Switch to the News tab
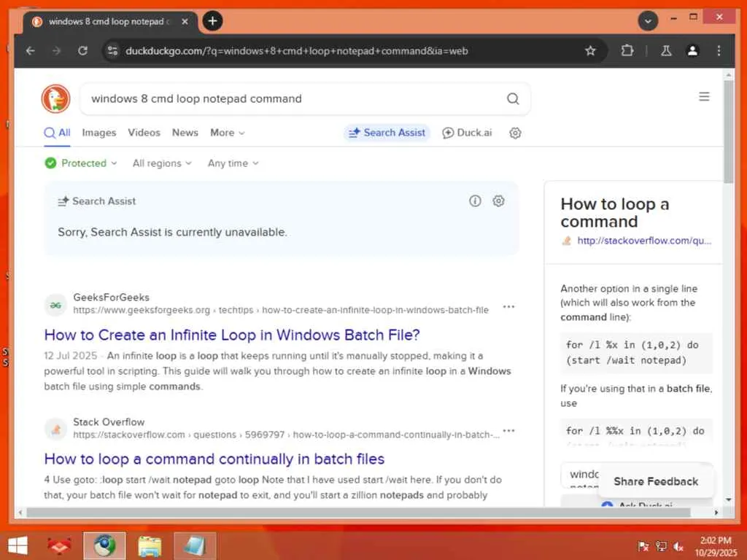This screenshot has height=560, width=747. (185, 133)
